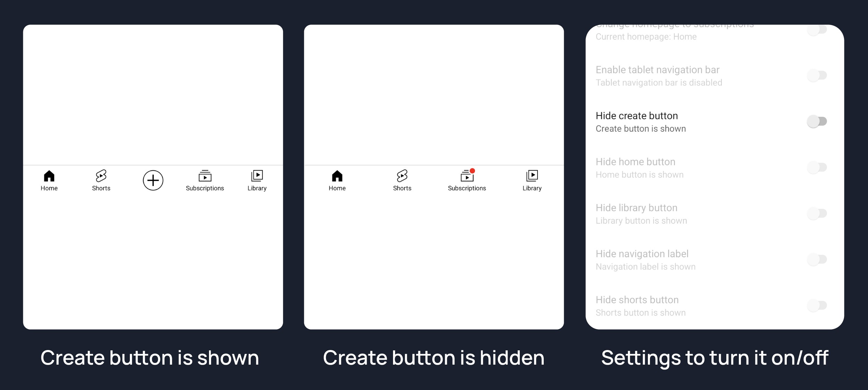Open Shorts in the middle navigation bar
This screenshot has width=868, height=390.
click(402, 180)
